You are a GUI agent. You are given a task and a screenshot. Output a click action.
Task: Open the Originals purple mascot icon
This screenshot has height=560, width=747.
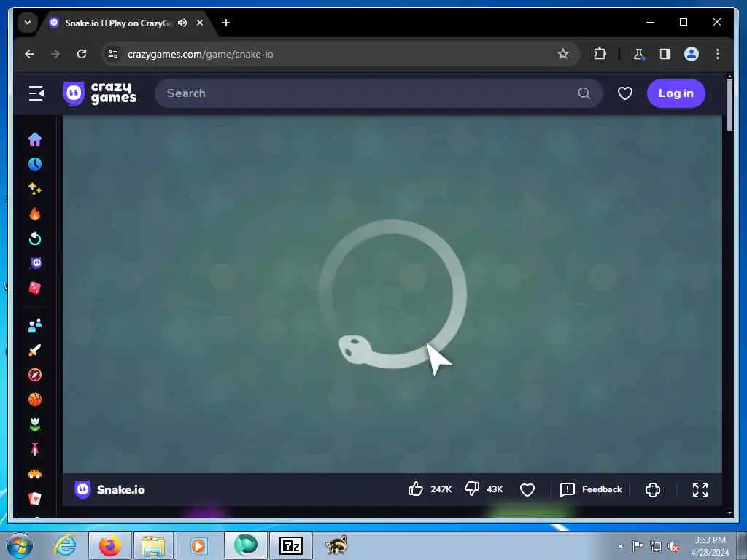36,263
